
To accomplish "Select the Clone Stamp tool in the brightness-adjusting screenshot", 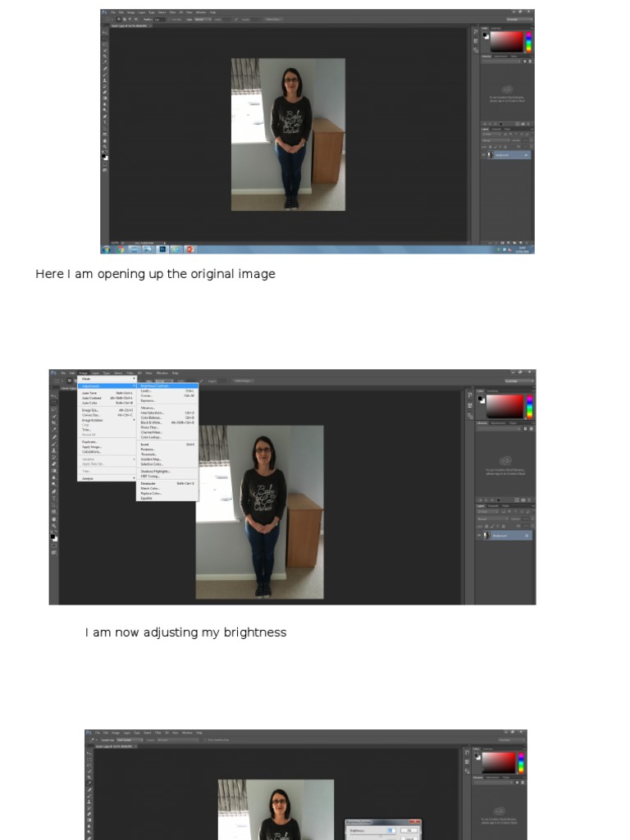I will pos(53,450).
